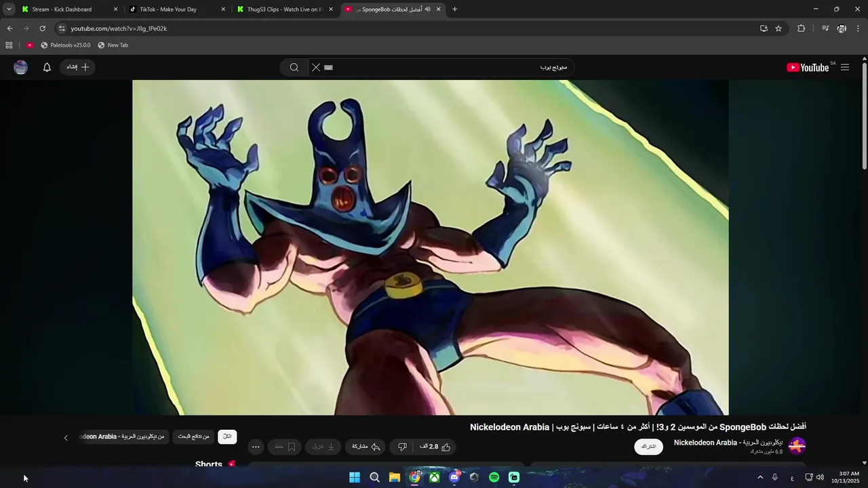868x488 pixels.
Task: Open Windows taskbar search
Action: tap(374, 477)
